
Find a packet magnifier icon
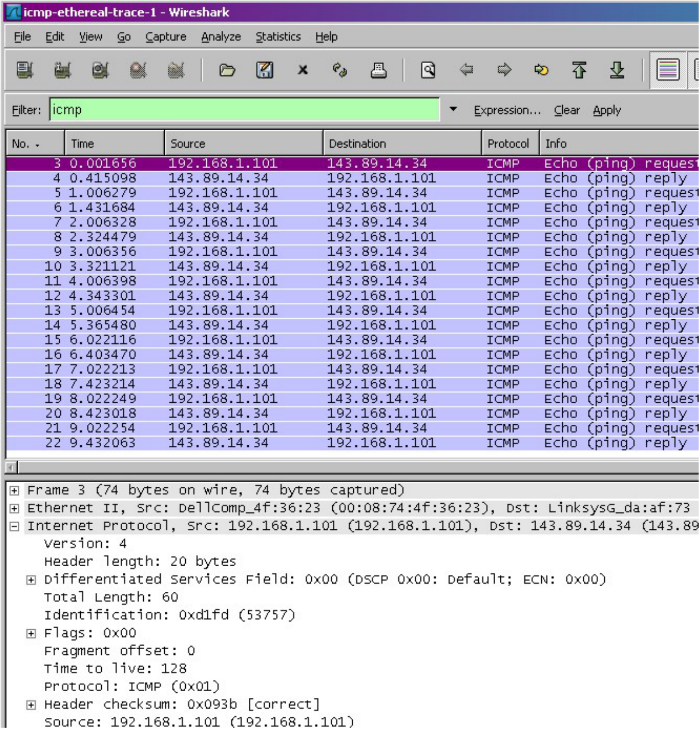[x=428, y=70]
